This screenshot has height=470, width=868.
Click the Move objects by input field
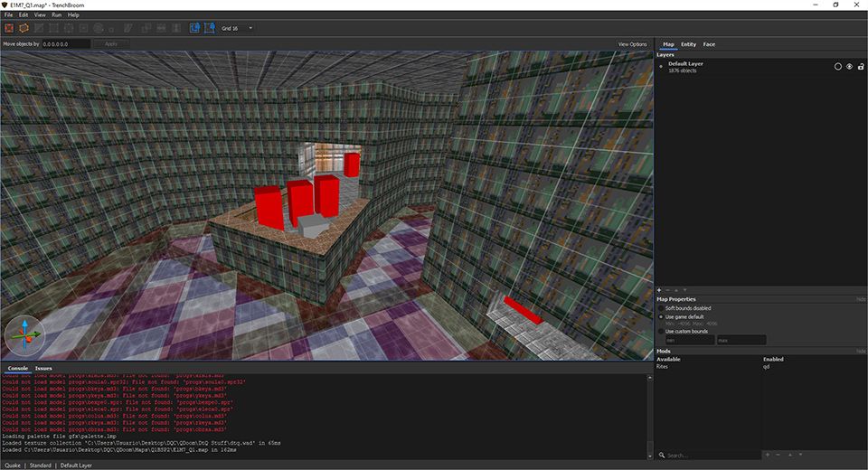point(65,43)
